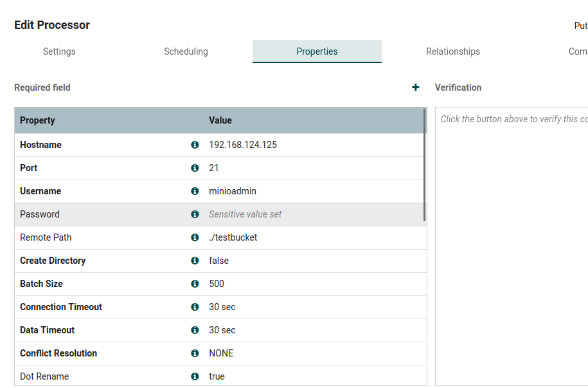Open the Scheduling tab
The width and height of the screenshot is (588, 388).
pyautogui.click(x=186, y=51)
